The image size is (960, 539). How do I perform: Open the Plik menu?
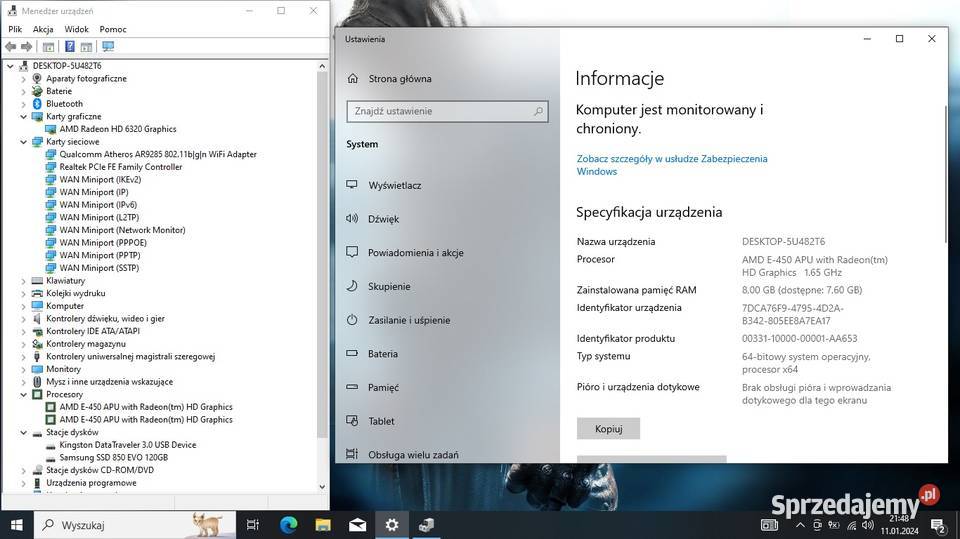coord(15,29)
